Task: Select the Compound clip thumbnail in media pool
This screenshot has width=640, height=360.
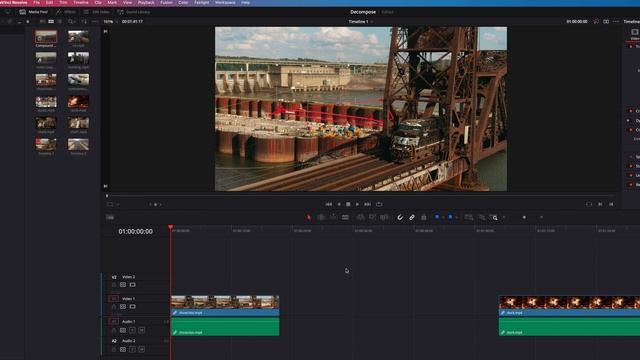Action: (46, 38)
